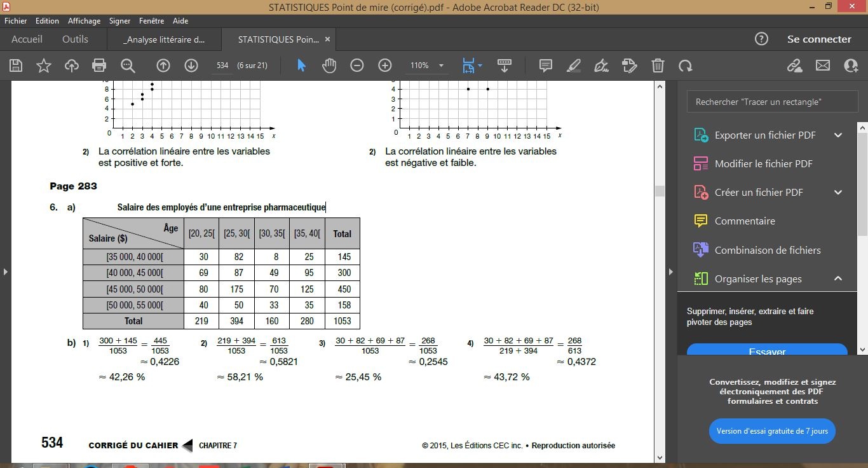
Task: Open the Affichage menu
Action: pyautogui.click(x=84, y=21)
